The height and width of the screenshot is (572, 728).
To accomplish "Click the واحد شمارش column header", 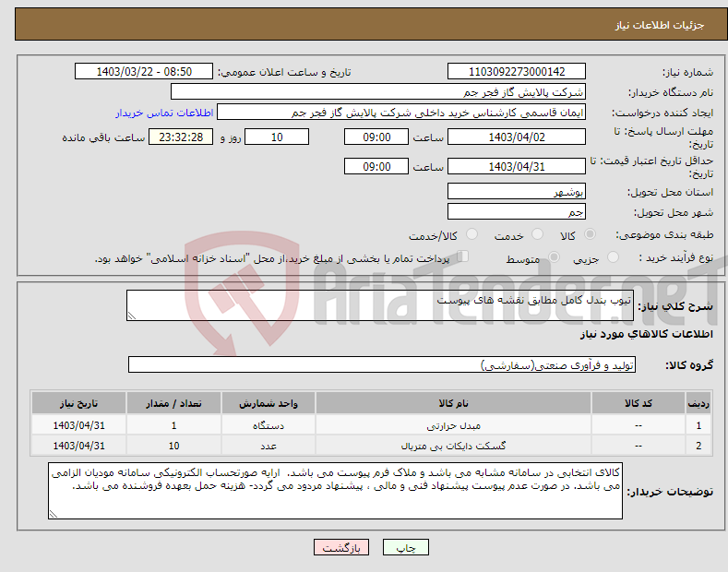I will point(269,403).
